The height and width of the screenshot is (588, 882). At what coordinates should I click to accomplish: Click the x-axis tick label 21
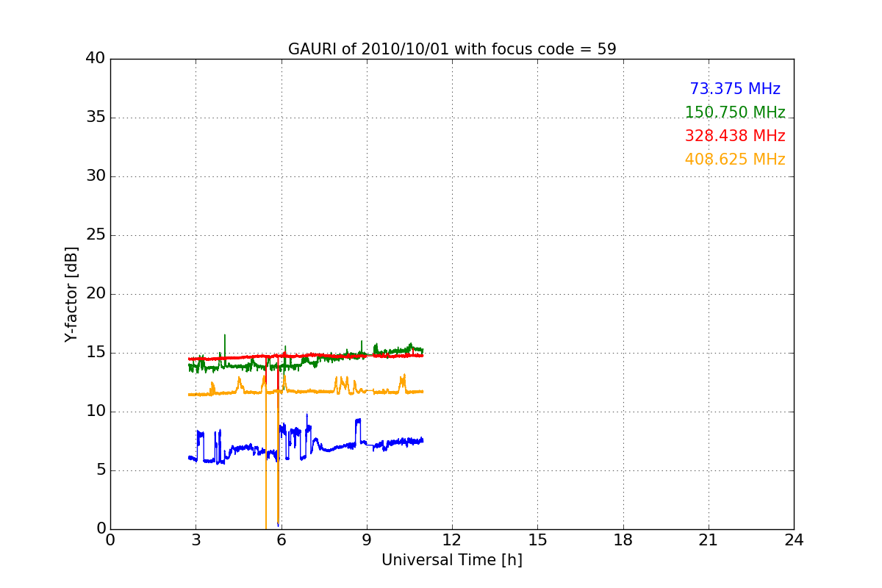coord(709,539)
